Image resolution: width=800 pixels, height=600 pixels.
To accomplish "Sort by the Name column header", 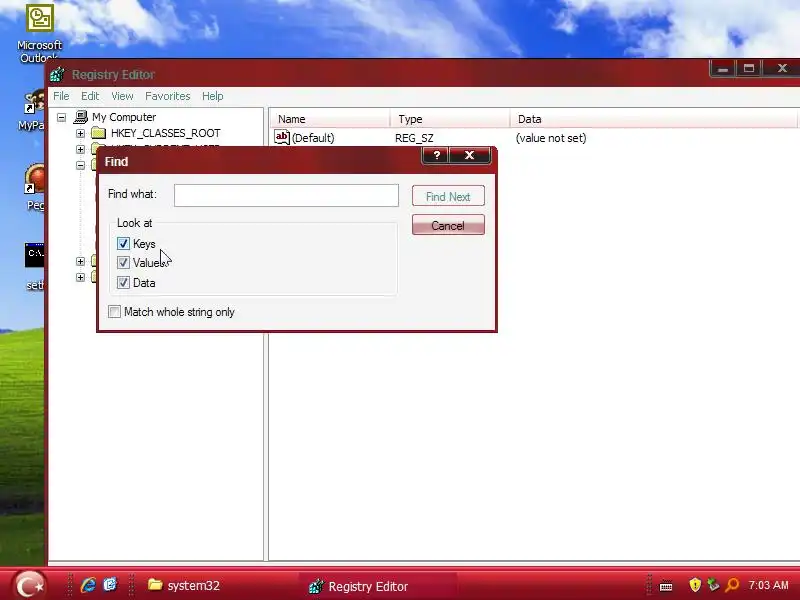I will (330, 119).
